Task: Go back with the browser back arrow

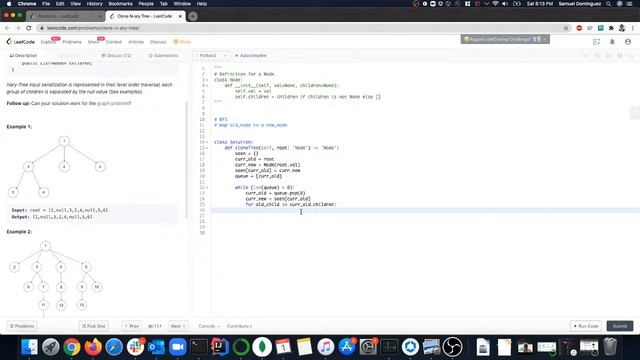Action: (x=7, y=28)
